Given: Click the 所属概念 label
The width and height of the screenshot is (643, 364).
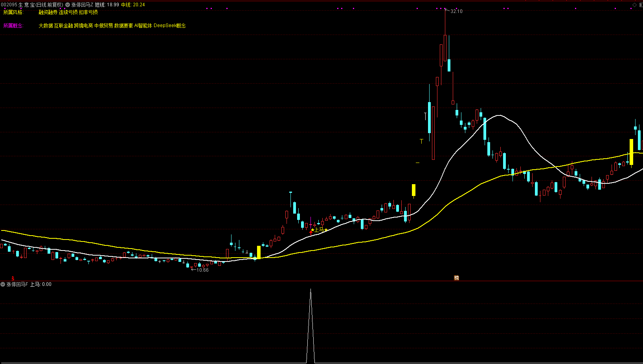Looking at the screenshot, I should click(x=13, y=26).
